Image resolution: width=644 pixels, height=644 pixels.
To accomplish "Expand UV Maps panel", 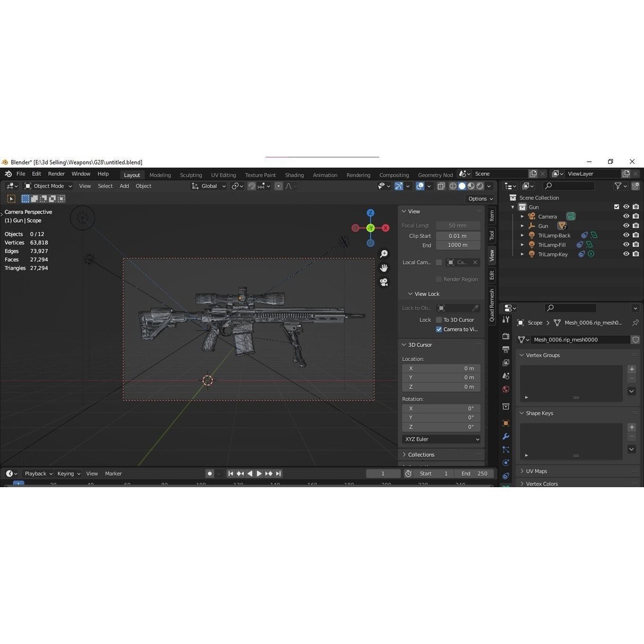I will [537, 471].
